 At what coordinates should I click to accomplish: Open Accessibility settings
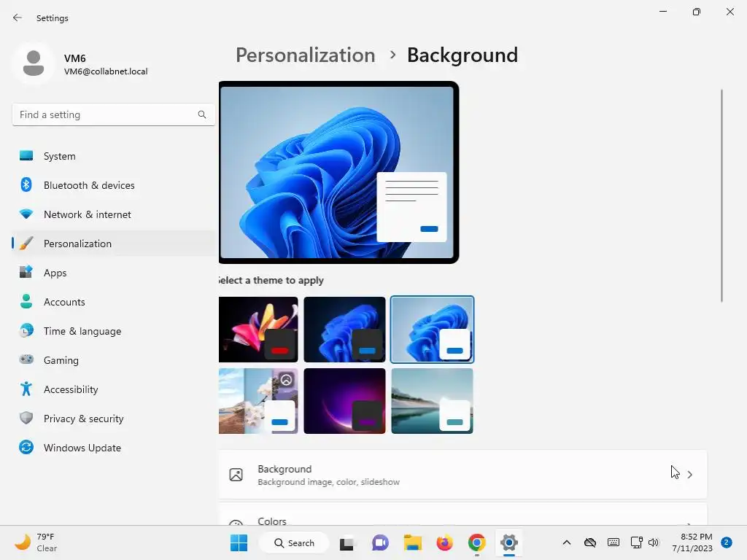113,389
